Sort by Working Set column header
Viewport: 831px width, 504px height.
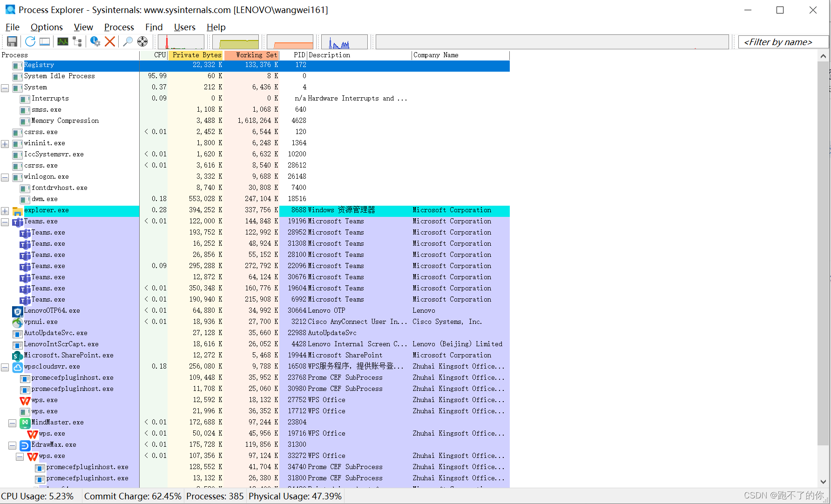[x=252, y=55]
